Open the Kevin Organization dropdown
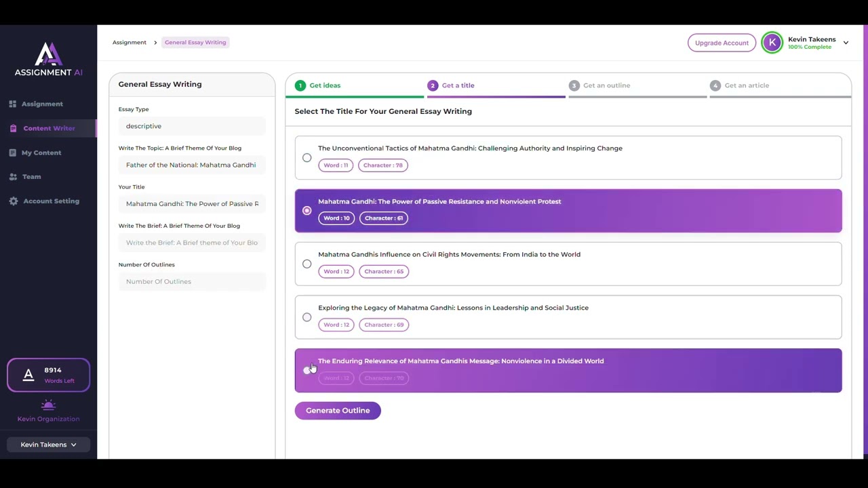 click(x=47, y=444)
